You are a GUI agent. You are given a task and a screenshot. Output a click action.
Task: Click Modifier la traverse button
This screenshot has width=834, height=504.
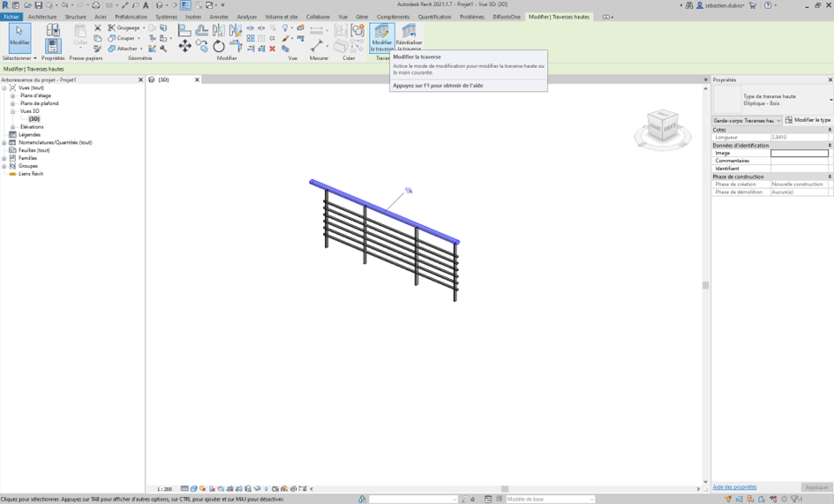382,38
